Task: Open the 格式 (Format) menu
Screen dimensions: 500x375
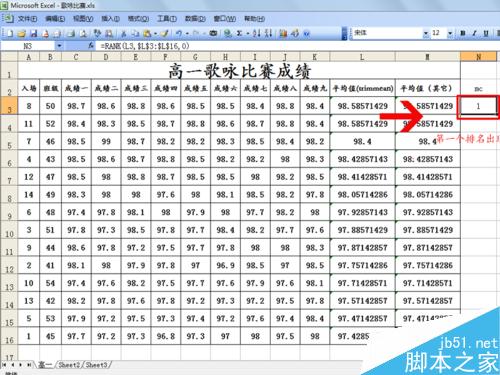Action: tap(138, 19)
